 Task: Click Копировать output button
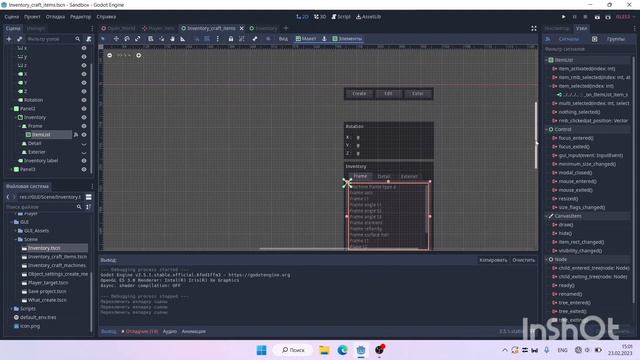(x=493, y=260)
